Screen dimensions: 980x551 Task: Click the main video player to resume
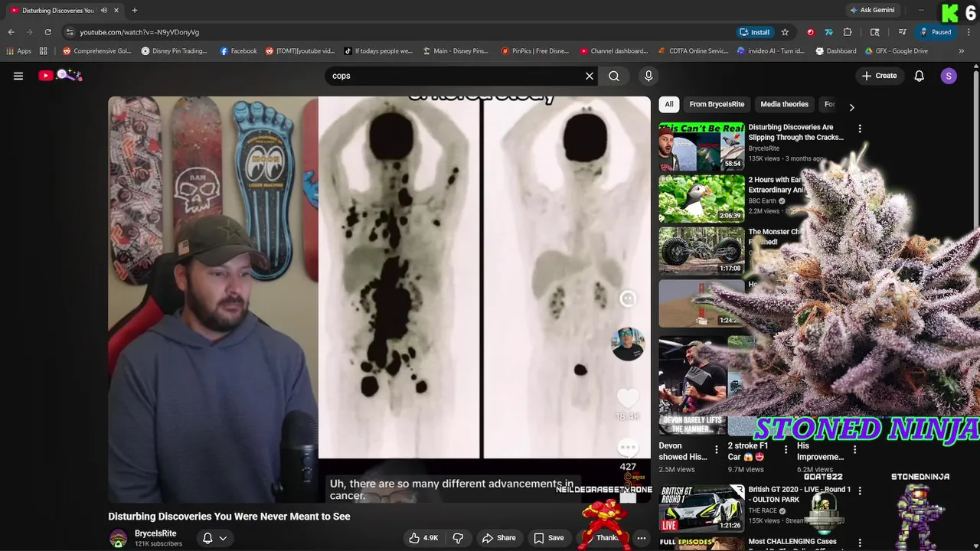[x=379, y=298]
